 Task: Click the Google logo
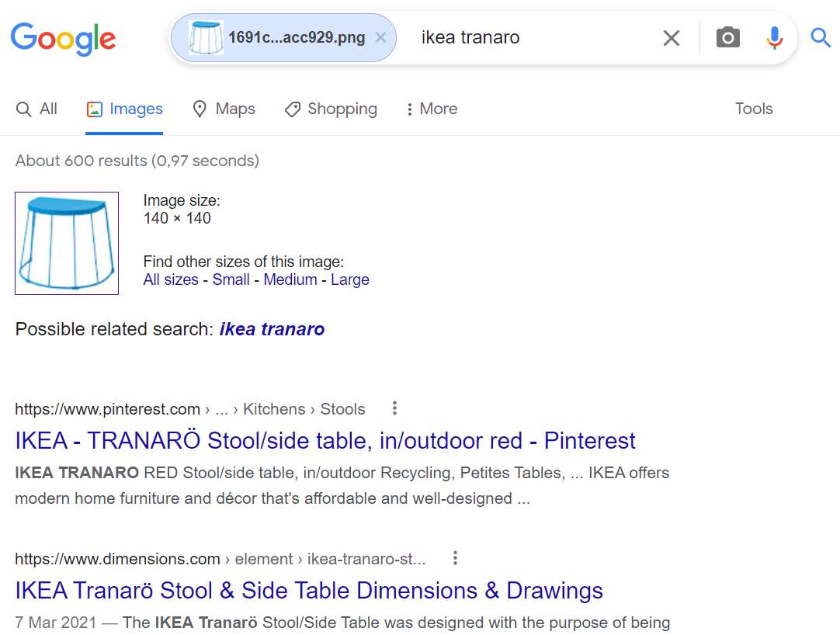[x=63, y=39]
